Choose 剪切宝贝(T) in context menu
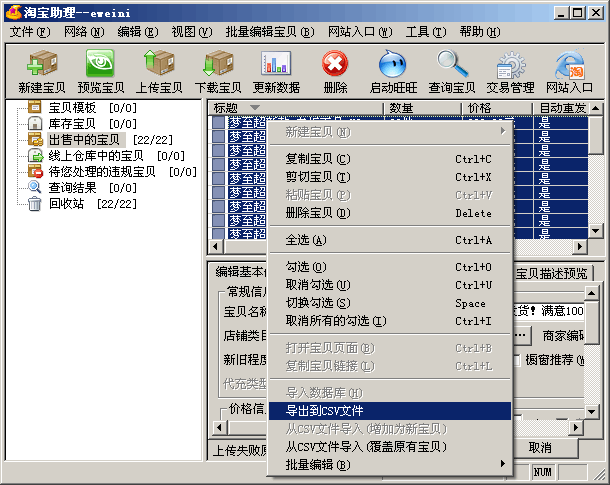610x485 pixels. [x=390, y=177]
